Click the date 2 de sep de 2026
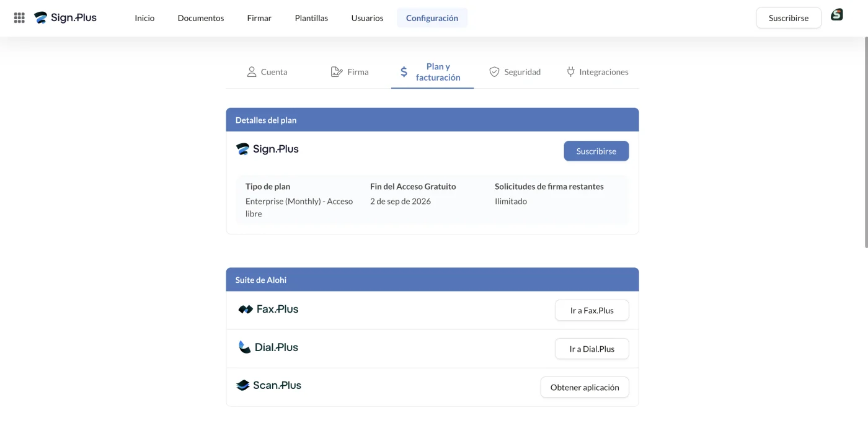The image size is (868, 428). coord(401,201)
